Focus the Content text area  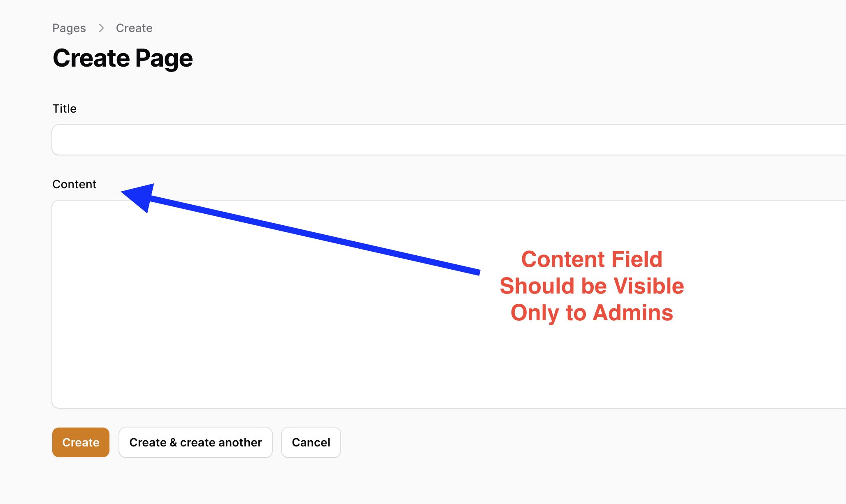point(449,304)
